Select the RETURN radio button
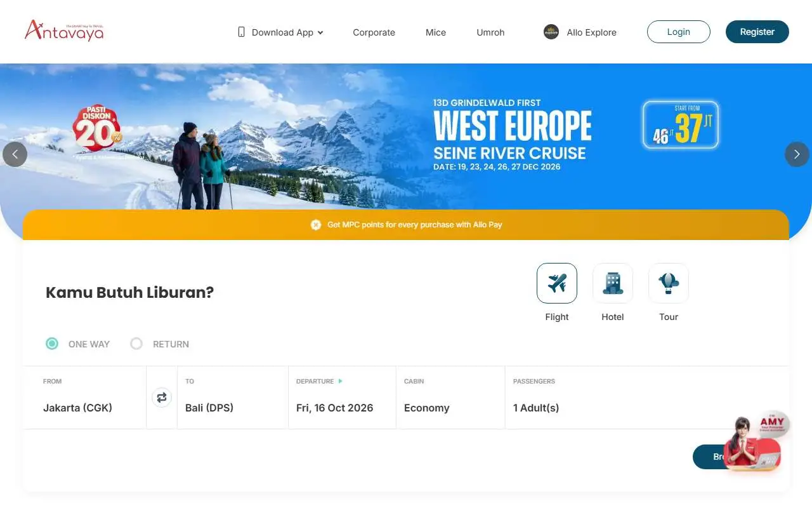Viewport: 812px width, 508px height. (x=136, y=344)
